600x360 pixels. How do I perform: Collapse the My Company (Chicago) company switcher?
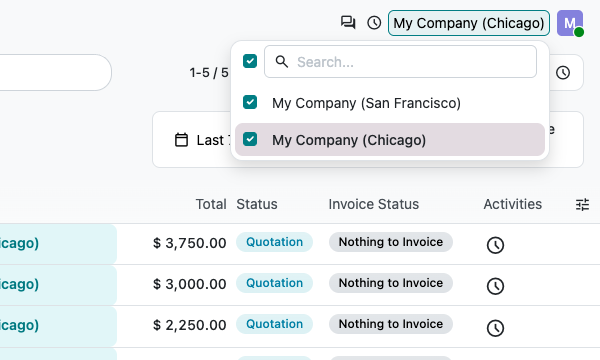(x=469, y=23)
